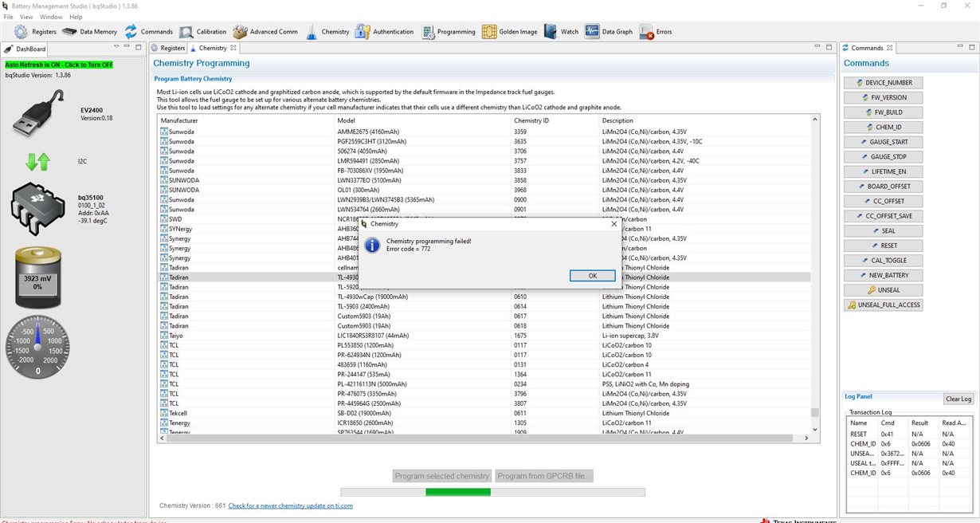Open Data Memory from toolbar

[x=89, y=32]
